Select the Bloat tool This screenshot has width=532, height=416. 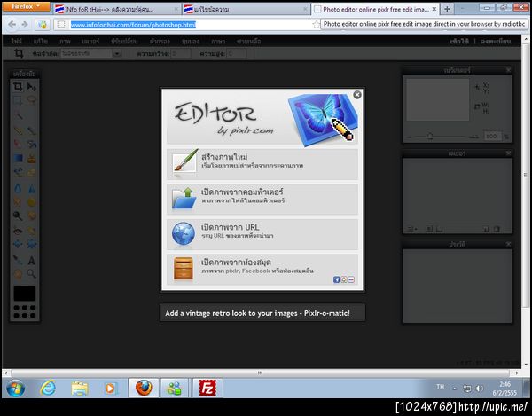click(x=18, y=244)
